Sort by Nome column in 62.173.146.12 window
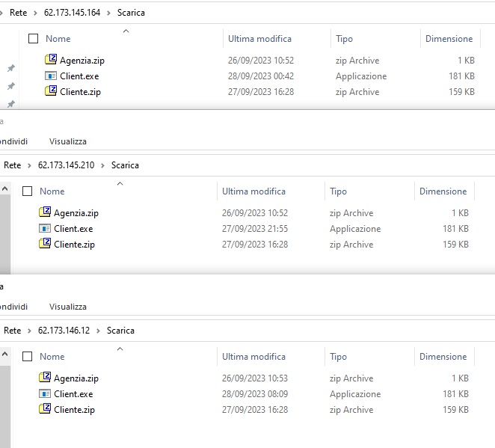Viewport: 495px width, 448px height. pos(52,357)
